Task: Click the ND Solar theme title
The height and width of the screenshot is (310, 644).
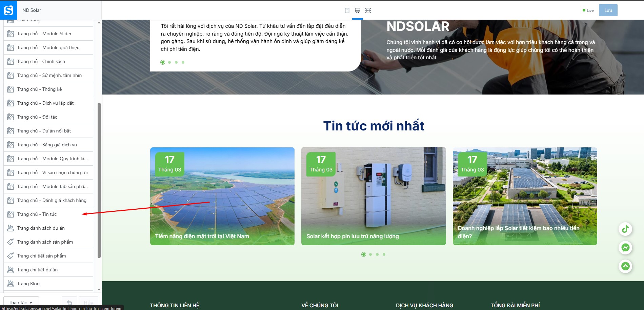Action: [x=32, y=10]
